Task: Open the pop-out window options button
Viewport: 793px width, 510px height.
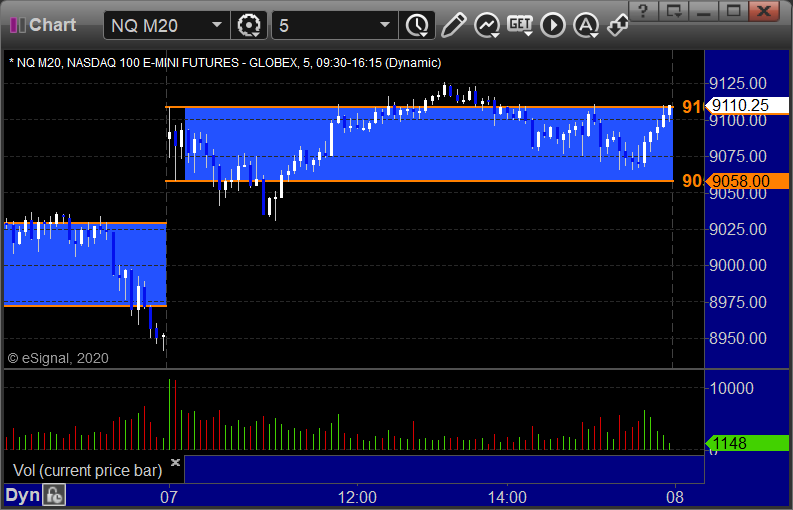Action: (x=674, y=10)
